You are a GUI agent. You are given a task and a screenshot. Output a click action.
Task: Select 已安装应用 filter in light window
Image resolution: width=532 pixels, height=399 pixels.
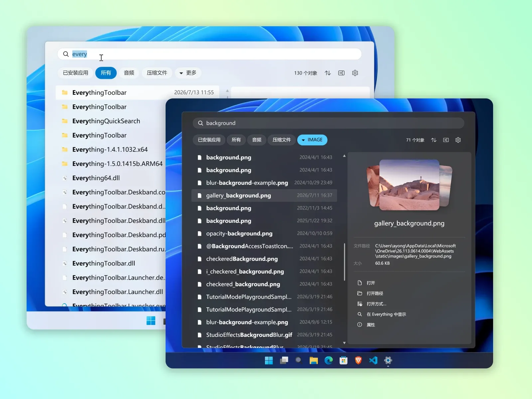pos(75,73)
